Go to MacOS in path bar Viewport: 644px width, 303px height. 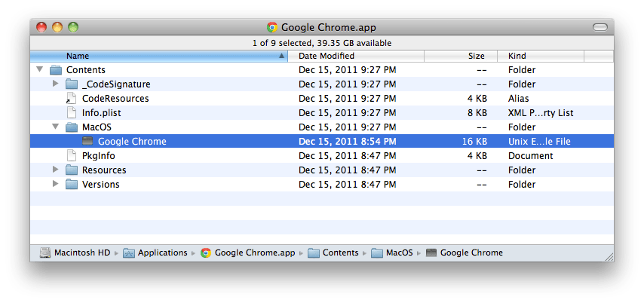399,253
